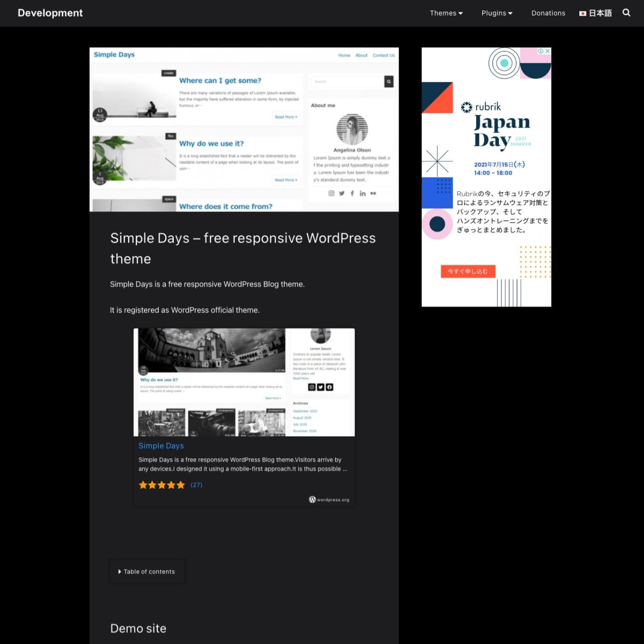Click the Rubrik Japan Day ad banner
644x644 pixels.
click(486, 177)
